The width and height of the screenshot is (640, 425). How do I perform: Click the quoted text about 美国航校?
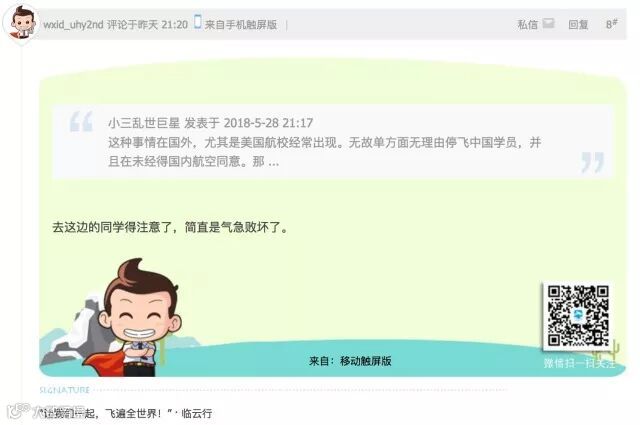pyautogui.click(x=324, y=152)
